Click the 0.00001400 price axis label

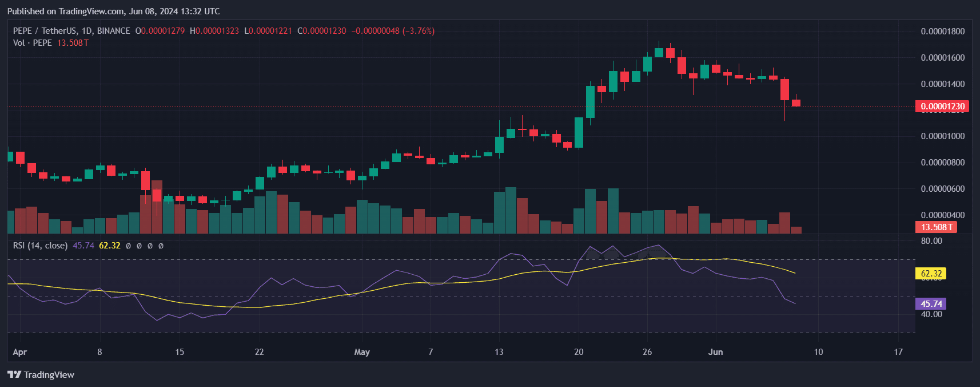point(942,84)
